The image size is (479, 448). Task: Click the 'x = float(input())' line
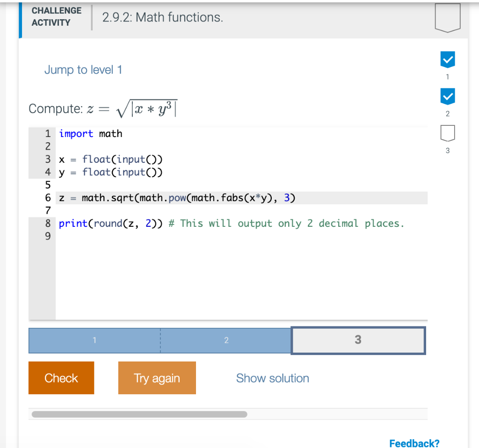(x=110, y=159)
